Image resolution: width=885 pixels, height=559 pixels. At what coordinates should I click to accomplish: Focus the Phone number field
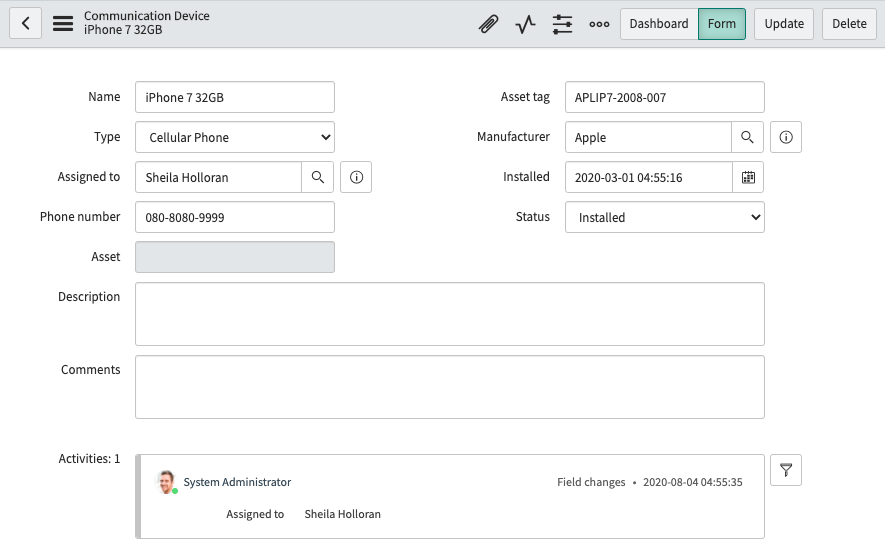tap(235, 217)
